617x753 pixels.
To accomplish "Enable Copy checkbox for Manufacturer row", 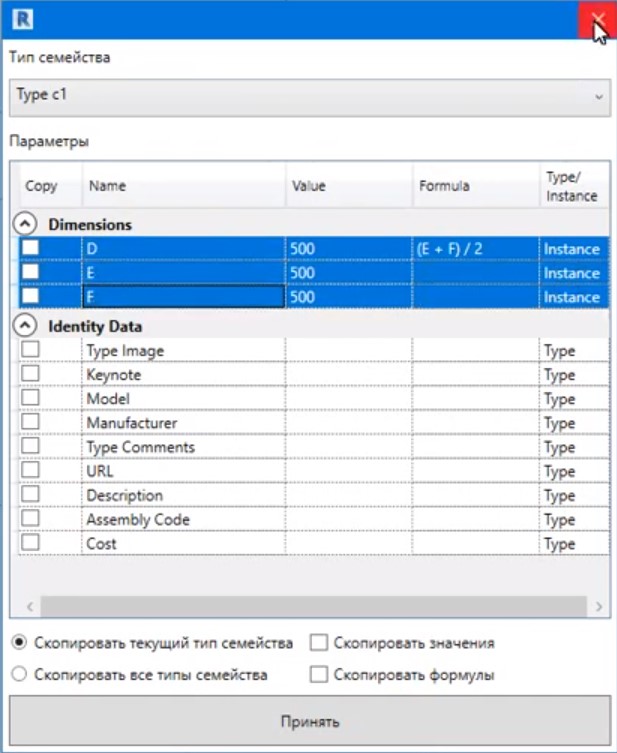I will point(31,422).
